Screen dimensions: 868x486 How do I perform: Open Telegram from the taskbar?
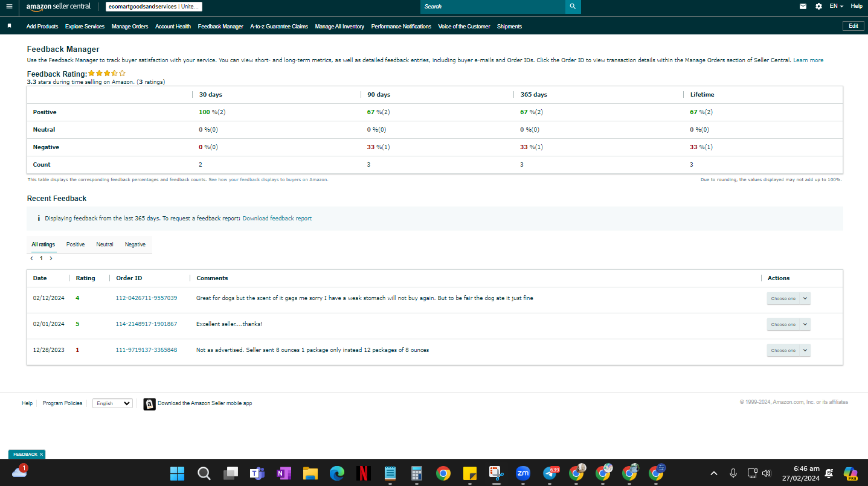(550, 473)
